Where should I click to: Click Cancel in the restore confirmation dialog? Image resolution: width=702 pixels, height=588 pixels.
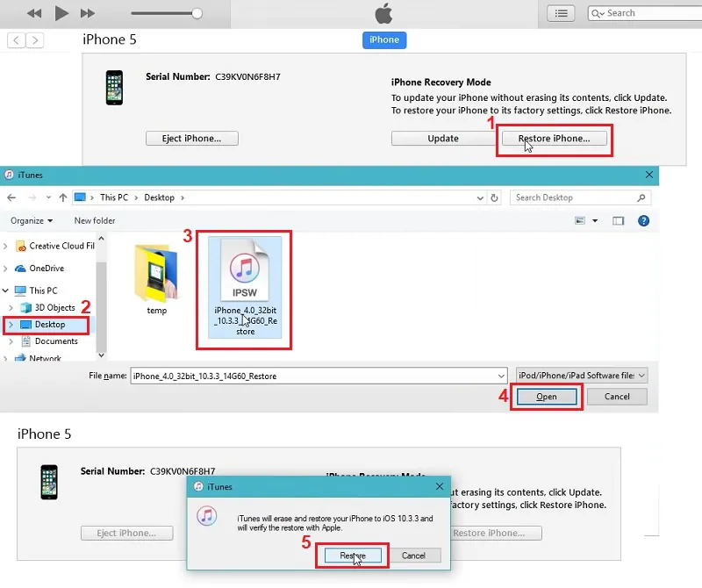pos(413,556)
